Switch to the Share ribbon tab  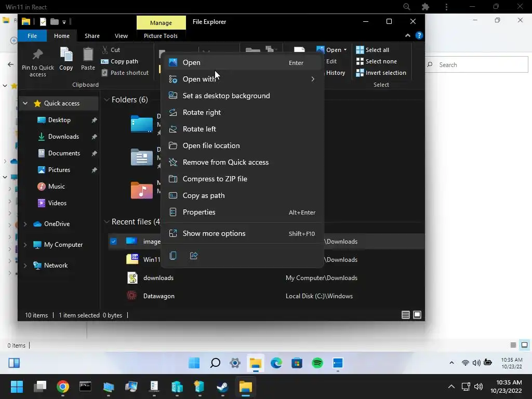pos(92,36)
